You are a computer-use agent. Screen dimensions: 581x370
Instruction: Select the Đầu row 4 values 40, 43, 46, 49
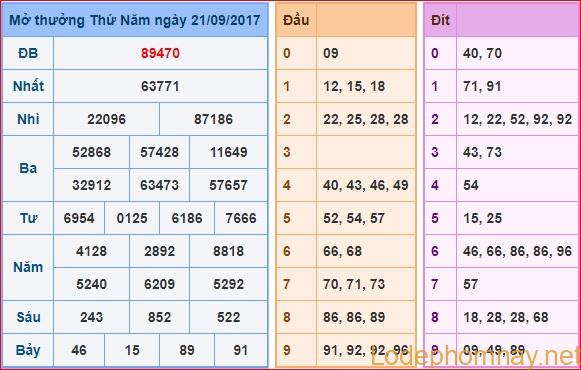pos(366,185)
